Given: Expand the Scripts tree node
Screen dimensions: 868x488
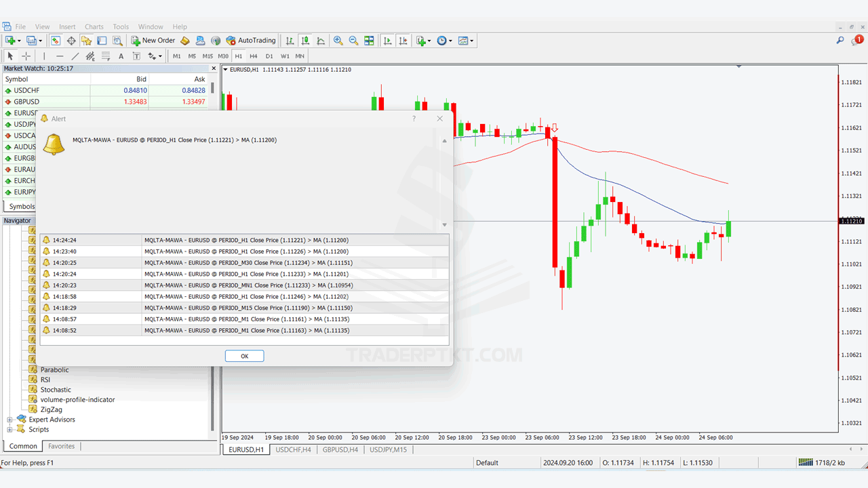Looking at the screenshot, I should point(10,429).
